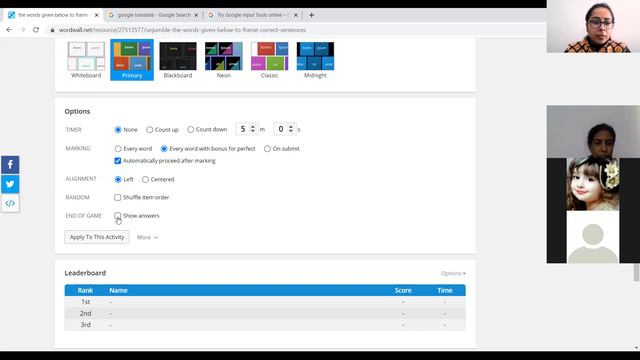Click the presenter's video tile
Viewport: 640px width, 360px height.
click(593, 26)
